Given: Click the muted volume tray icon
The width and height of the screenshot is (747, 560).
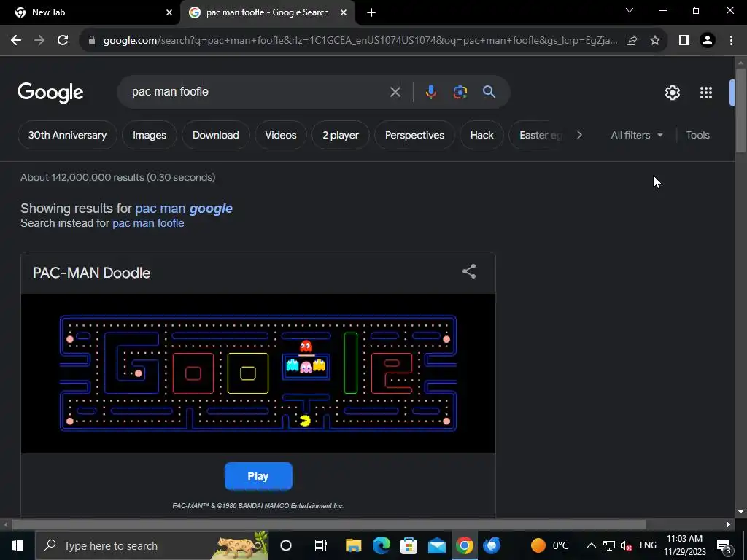Looking at the screenshot, I should pyautogui.click(x=627, y=546).
